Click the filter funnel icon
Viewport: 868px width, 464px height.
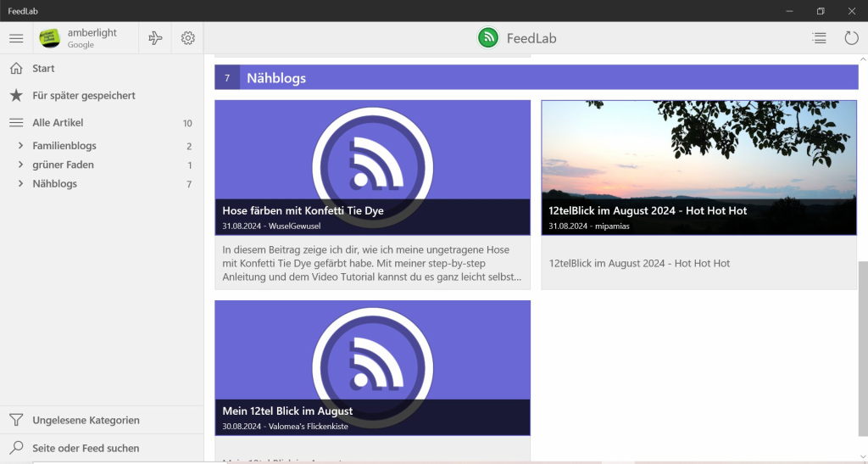[x=17, y=420]
